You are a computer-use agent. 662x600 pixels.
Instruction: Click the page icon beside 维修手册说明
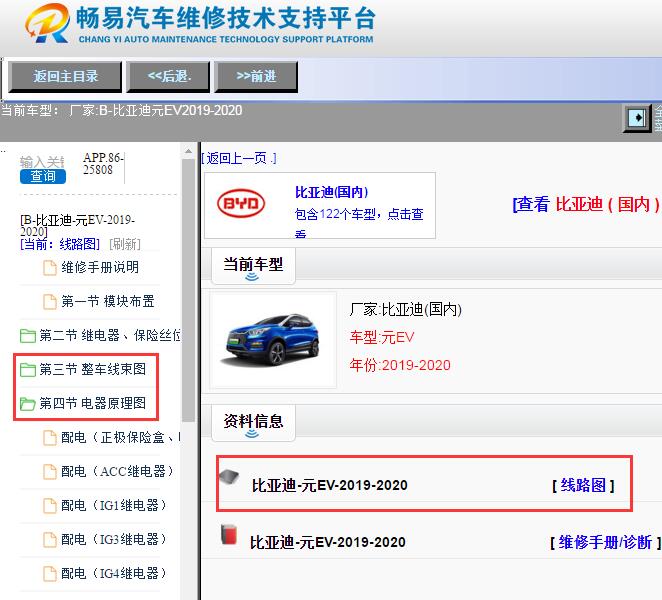(50, 268)
